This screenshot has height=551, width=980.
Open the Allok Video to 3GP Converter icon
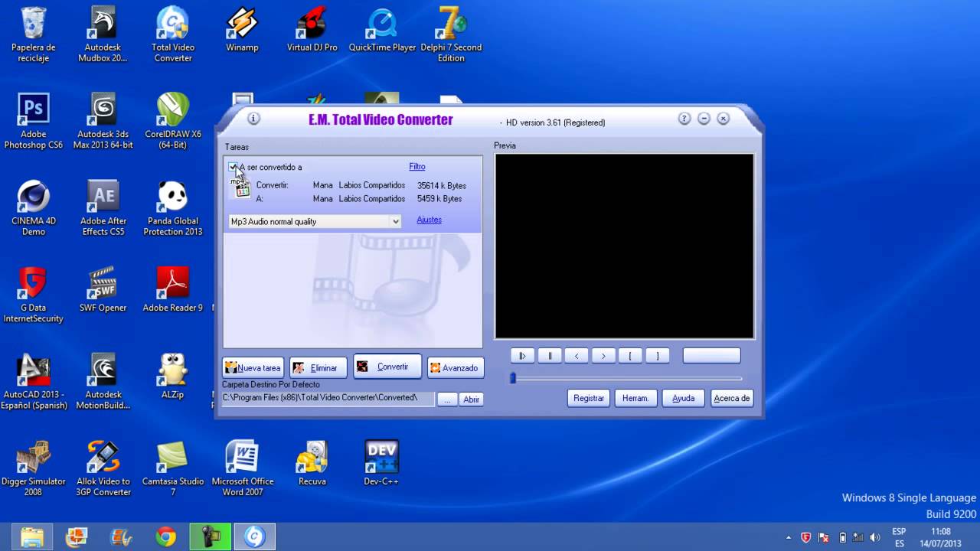coord(103,468)
